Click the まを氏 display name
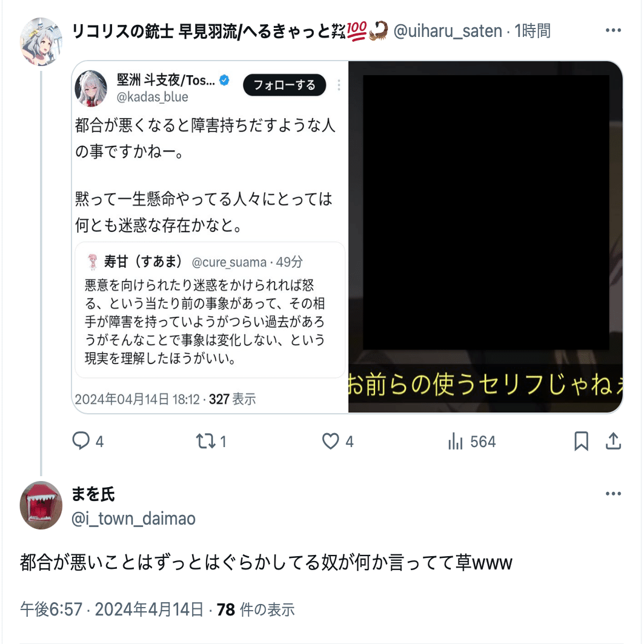The image size is (644, 644). tap(93, 494)
